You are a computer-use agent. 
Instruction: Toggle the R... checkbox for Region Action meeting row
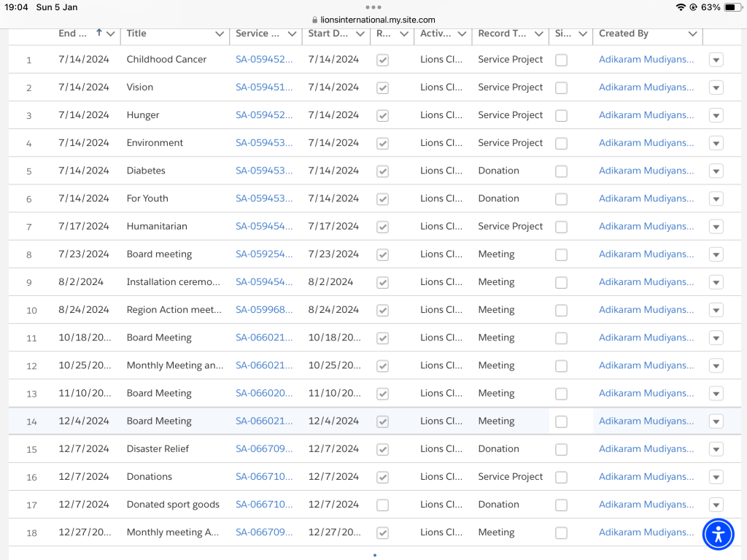point(382,310)
